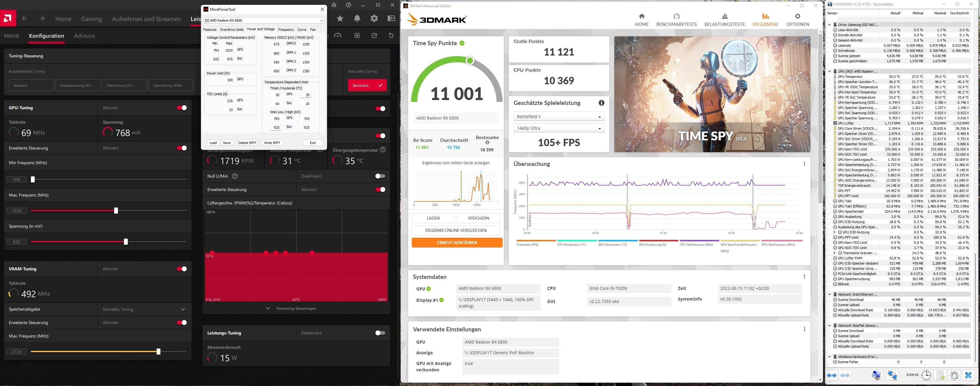Image resolution: width=980 pixels, height=386 pixels.
Task: Open AMD Gaming tab
Action: click(x=91, y=19)
